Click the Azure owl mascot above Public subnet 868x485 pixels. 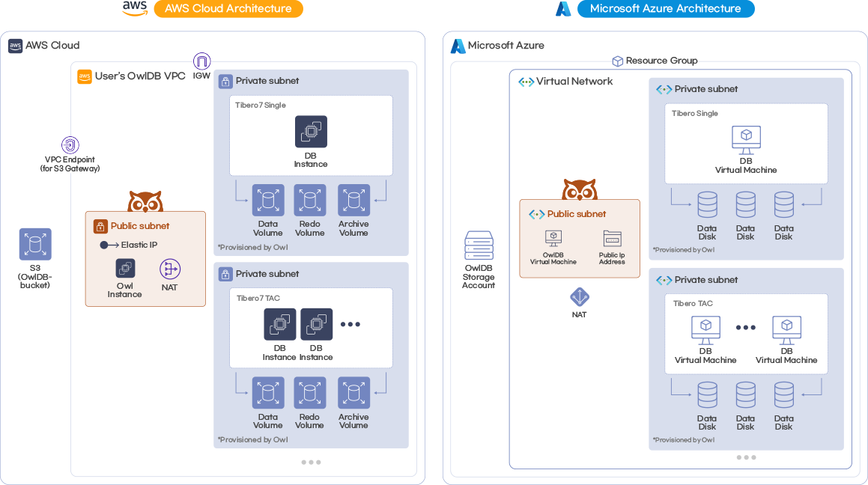[x=580, y=189]
